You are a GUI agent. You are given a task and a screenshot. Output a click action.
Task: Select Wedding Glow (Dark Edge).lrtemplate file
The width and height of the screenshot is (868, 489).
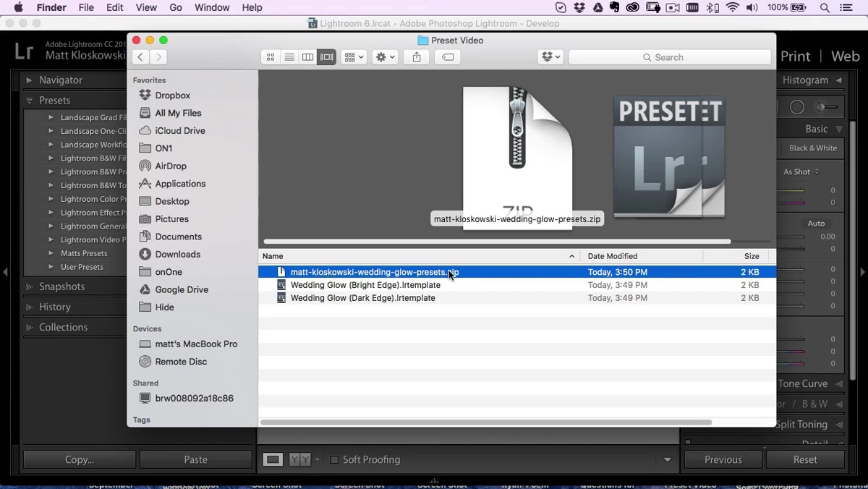coord(517,298)
